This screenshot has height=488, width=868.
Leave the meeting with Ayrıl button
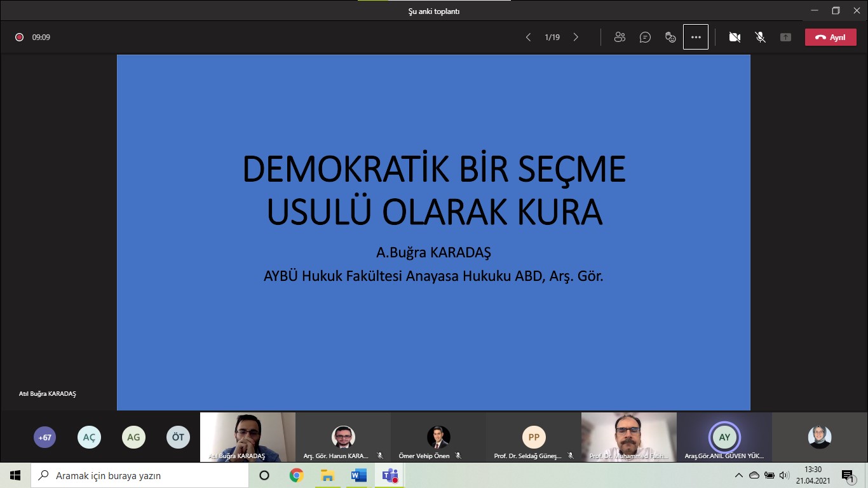point(830,37)
